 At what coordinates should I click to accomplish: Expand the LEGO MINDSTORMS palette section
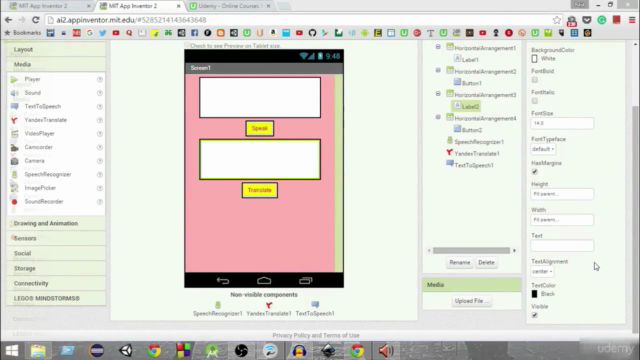coord(56,298)
